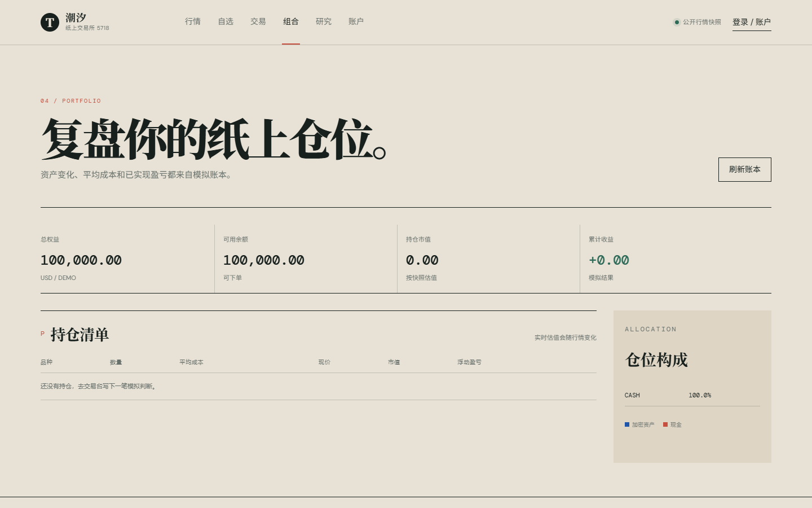
Task: Click the 刷新账本 button
Action: pos(745,169)
